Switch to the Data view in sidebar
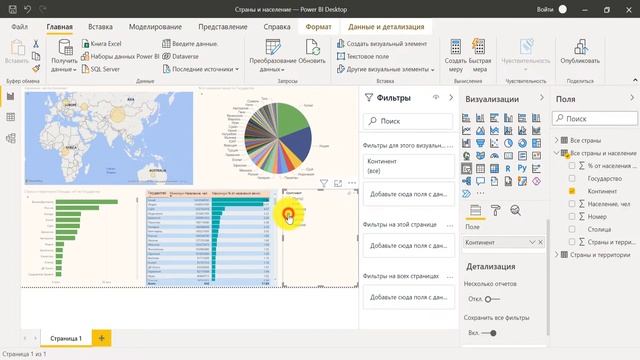 tap(11, 117)
